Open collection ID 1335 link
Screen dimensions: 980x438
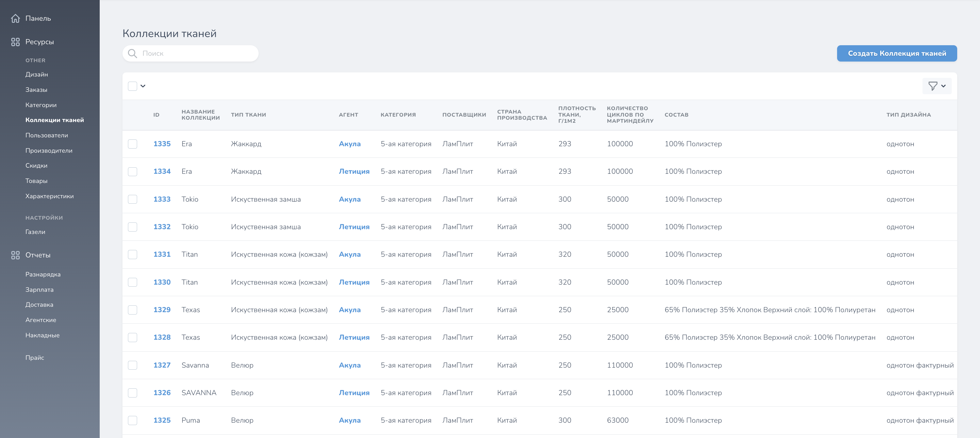(x=162, y=144)
